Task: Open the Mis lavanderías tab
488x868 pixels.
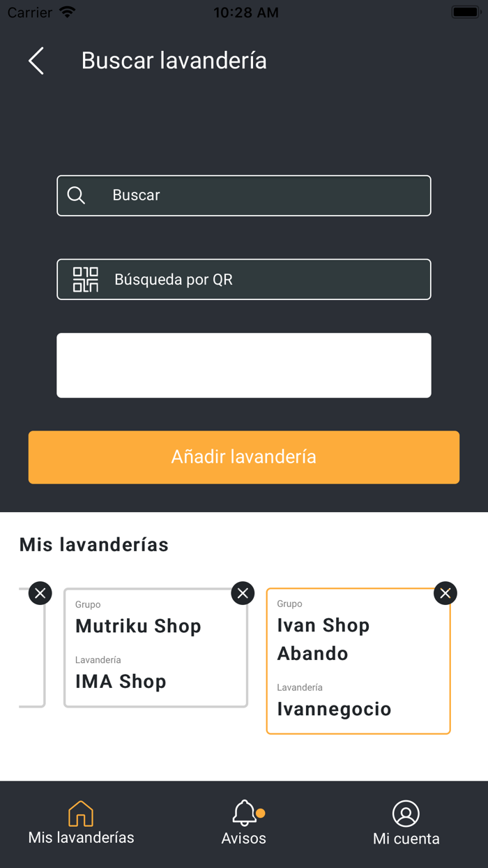Action: pos(81,823)
